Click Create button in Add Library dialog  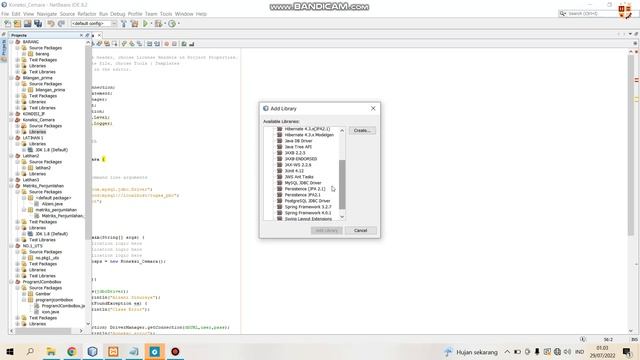point(362,131)
